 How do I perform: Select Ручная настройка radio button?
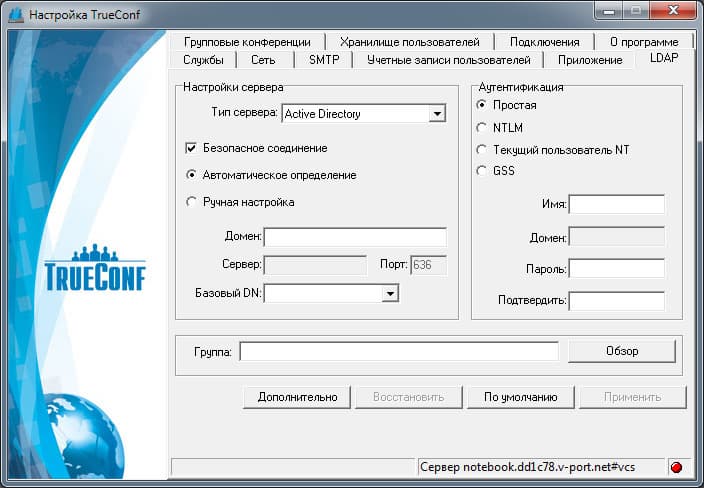(x=191, y=202)
